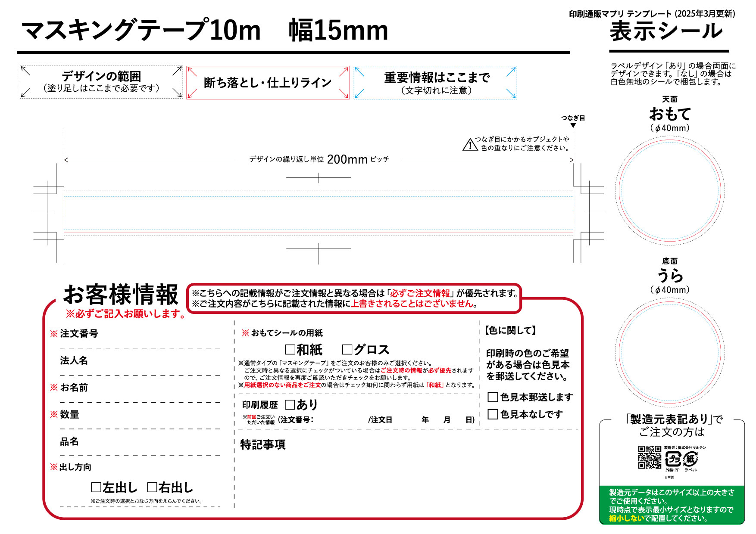This screenshot has width=756, height=534.
Task: Click the 200mm pitch dimension label
Action: [319, 159]
